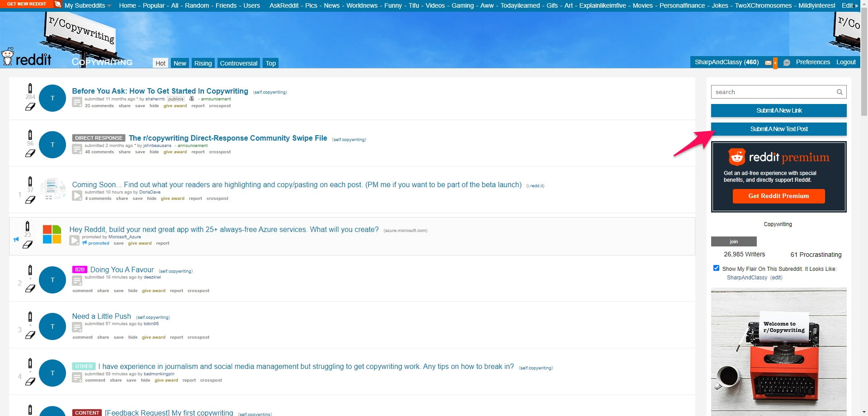Open author link deezkiwi
868x416 pixels.
click(152, 277)
